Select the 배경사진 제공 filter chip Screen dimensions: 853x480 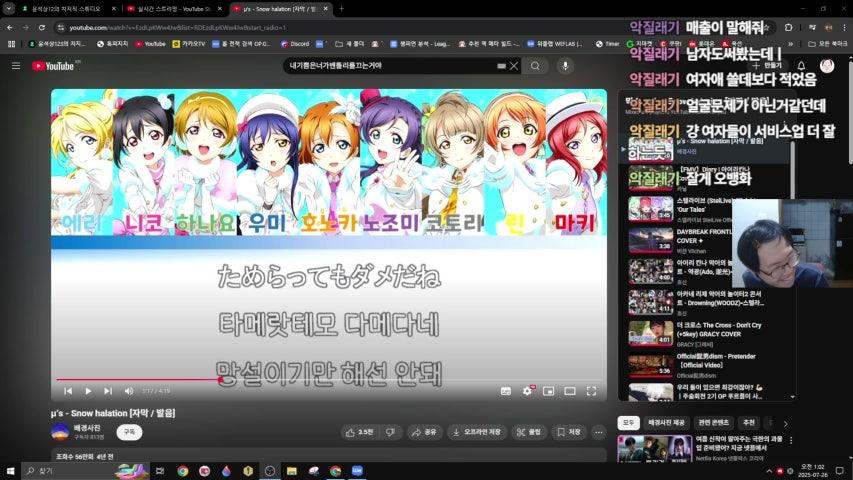point(666,423)
